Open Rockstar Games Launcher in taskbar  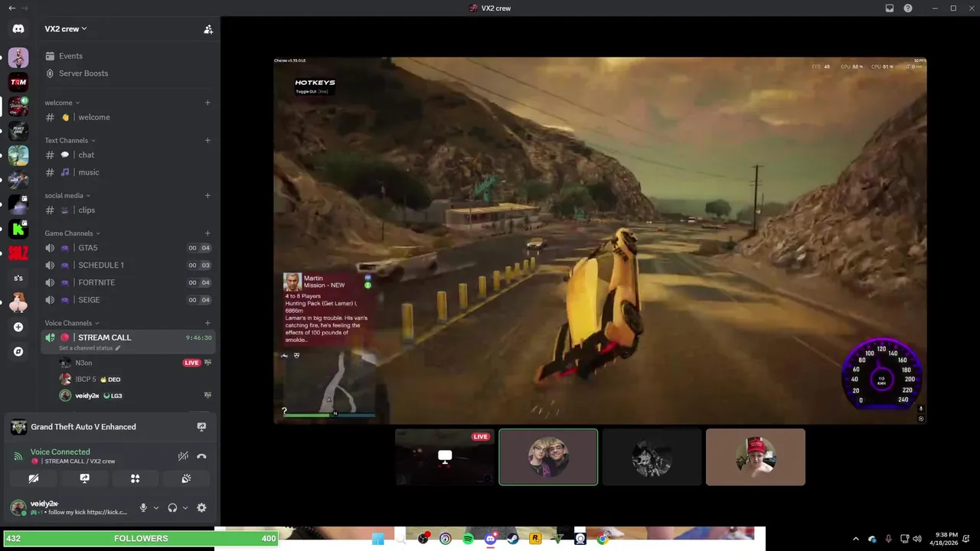(x=535, y=539)
